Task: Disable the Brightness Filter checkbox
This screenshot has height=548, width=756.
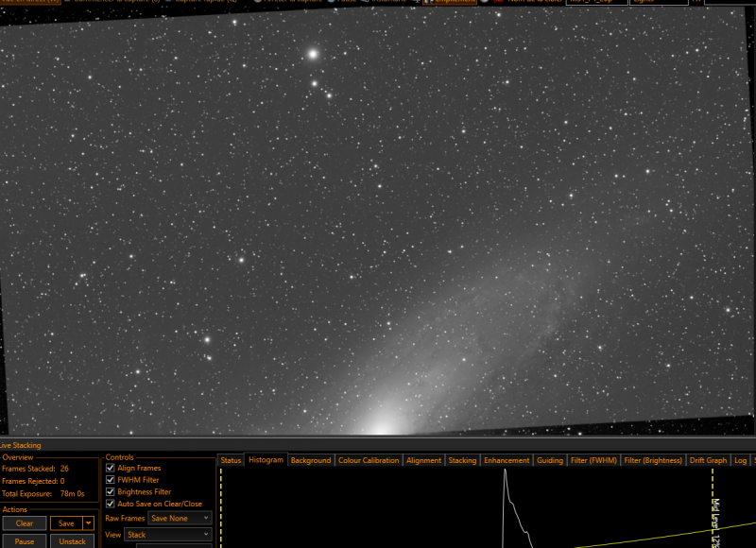Action: tap(111, 491)
